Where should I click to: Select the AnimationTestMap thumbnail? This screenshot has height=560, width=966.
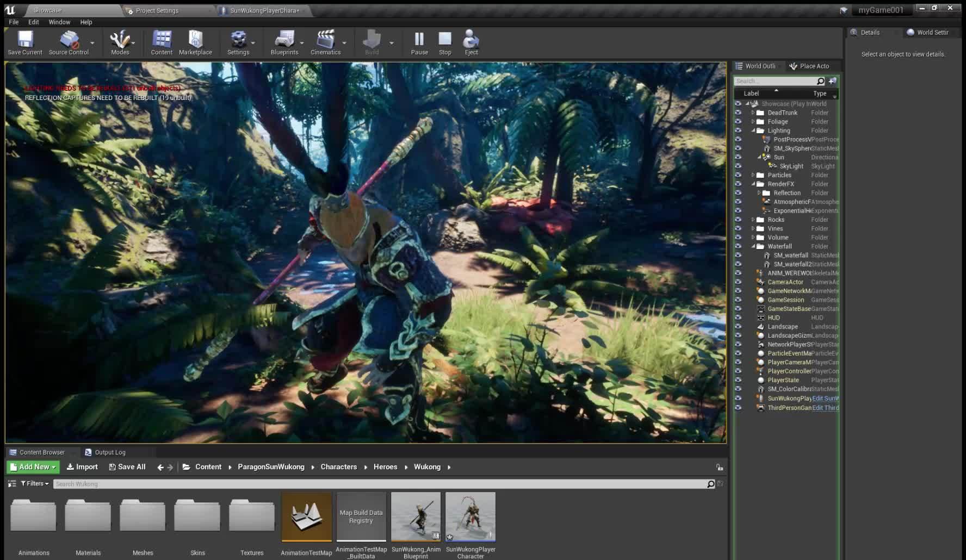(x=306, y=518)
